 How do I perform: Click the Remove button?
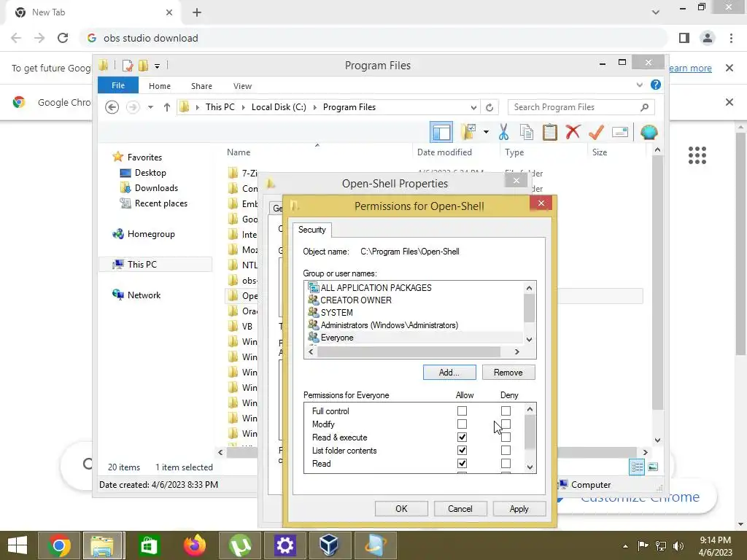click(508, 373)
